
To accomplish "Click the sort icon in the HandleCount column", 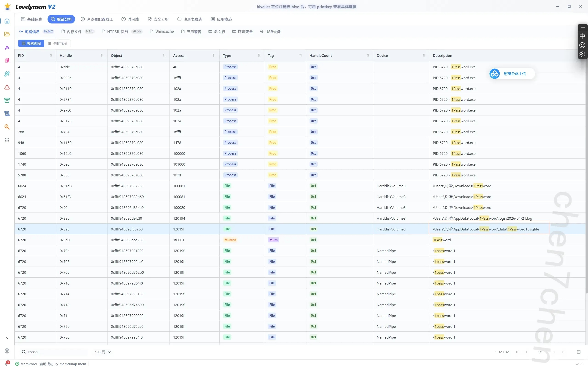I will [x=368, y=55].
